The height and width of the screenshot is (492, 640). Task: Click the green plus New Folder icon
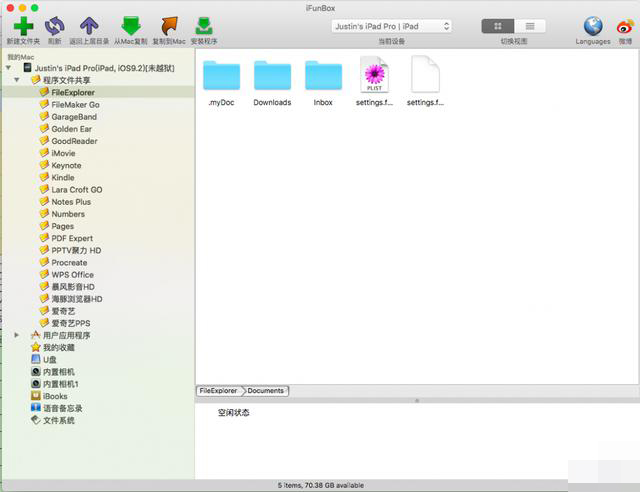pos(22,25)
